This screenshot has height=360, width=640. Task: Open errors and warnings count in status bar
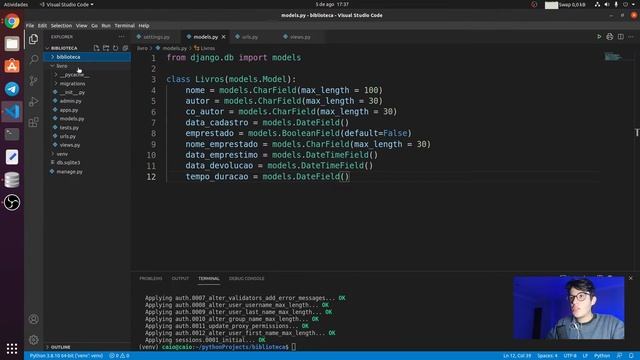coord(119,356)
